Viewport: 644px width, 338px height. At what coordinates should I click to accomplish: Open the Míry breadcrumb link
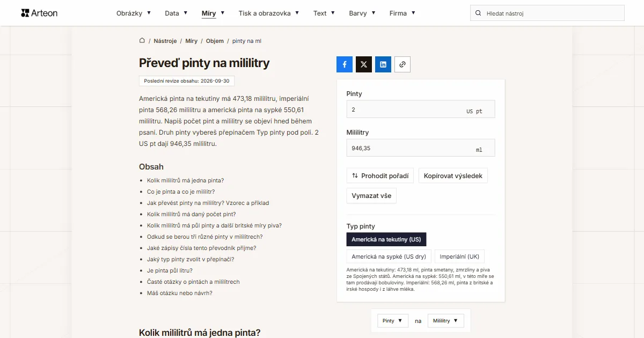[x=192, y=41]
